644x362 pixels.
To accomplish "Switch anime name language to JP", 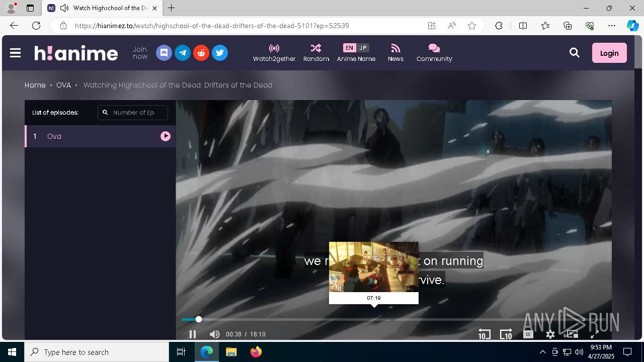I will point(363,48).
